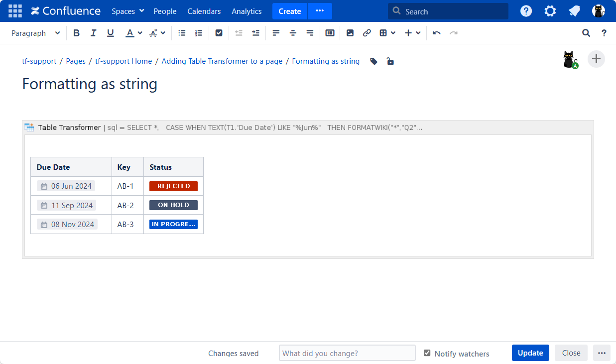Undo the last editing change
The height and width of the screenshot is (364, 616).
coord(436,33)
